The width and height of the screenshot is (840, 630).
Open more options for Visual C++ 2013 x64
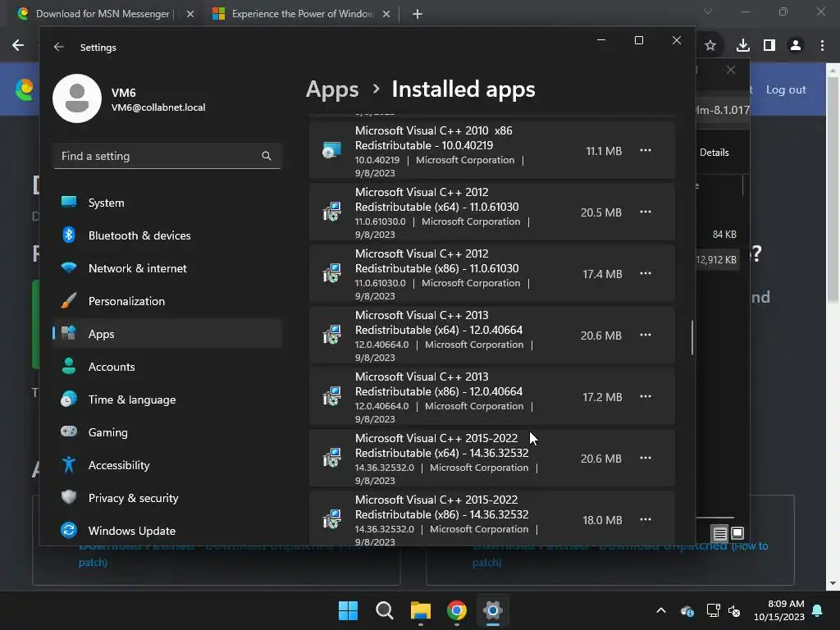(646, 336)
